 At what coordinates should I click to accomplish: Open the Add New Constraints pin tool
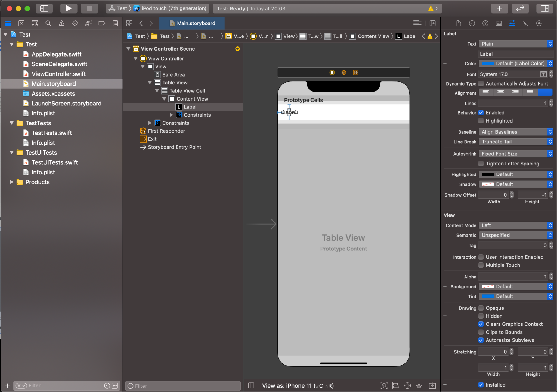[408, 385]
